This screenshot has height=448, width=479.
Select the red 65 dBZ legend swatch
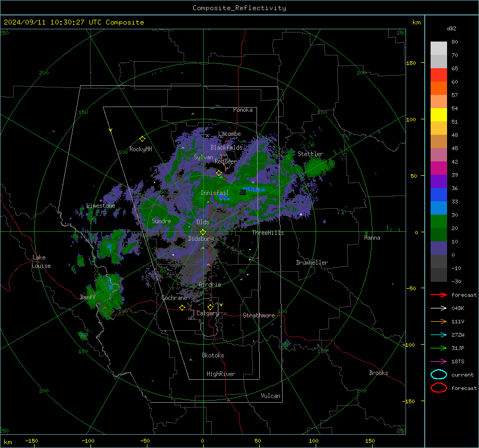[439, 75]
